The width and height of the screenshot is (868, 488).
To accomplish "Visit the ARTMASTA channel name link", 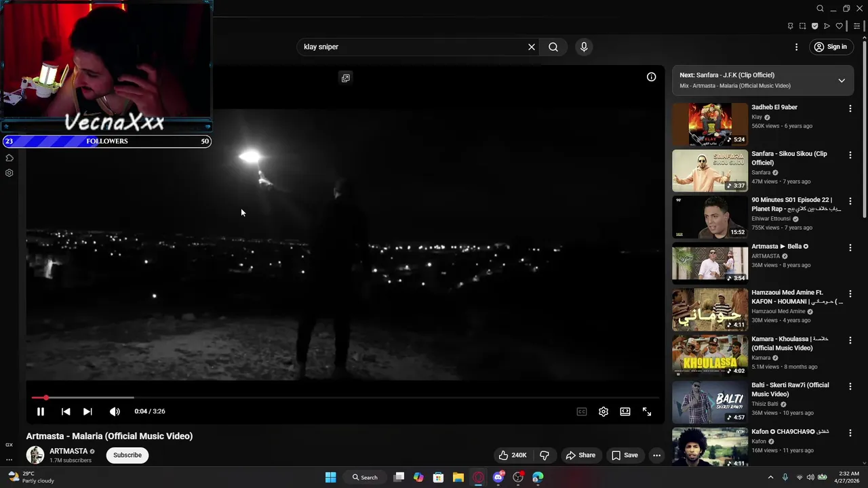I will (68, 451).
